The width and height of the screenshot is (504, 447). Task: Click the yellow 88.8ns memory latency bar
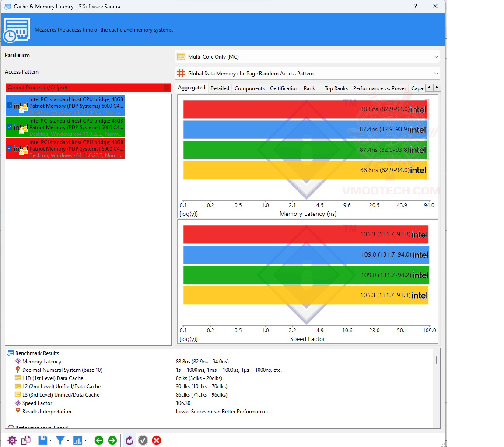click(305, 170)
